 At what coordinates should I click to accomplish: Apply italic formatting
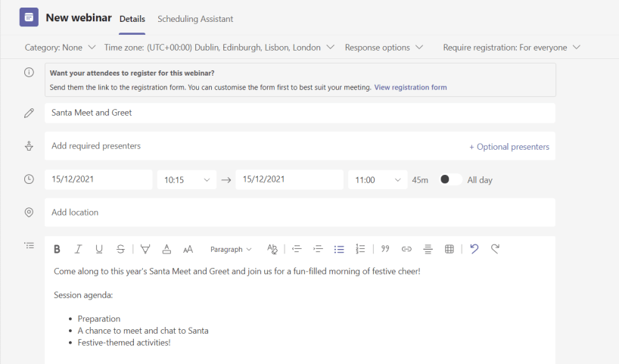click(x=78, y=249)
